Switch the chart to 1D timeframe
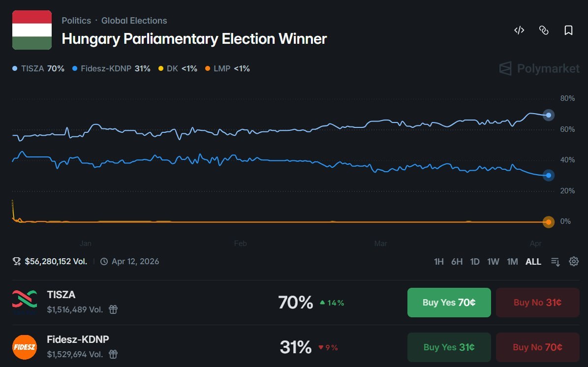The height and width of the screenshot is (367, 588). (x=475, y=262)
